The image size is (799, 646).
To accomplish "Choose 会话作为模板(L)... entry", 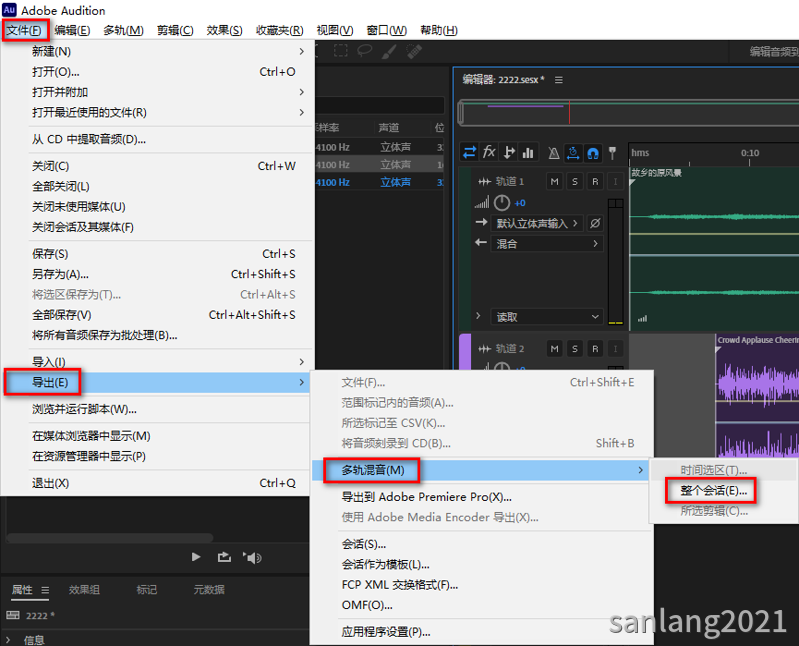I will [482, 564].
